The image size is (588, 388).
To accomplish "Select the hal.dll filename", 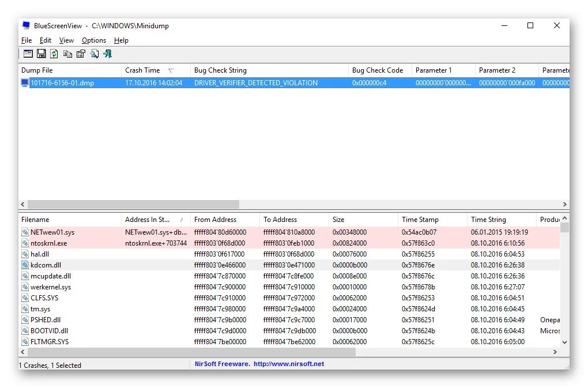I will click(40, 254).
